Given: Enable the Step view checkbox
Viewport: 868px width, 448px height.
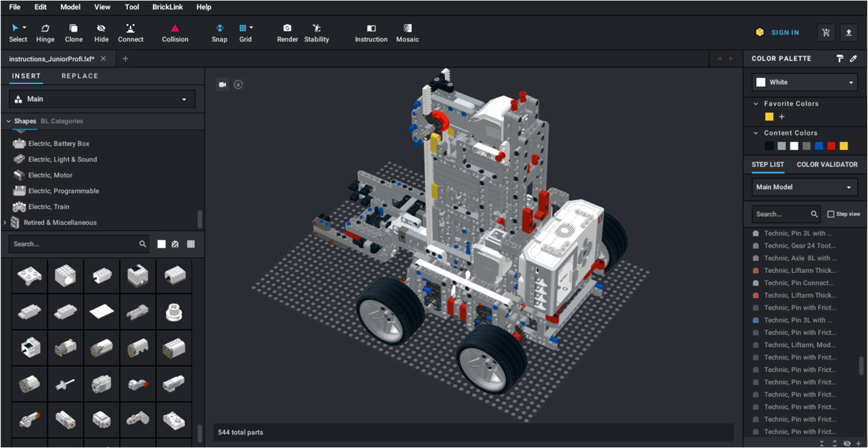Looking at the screenshot, I should (831, 214).
